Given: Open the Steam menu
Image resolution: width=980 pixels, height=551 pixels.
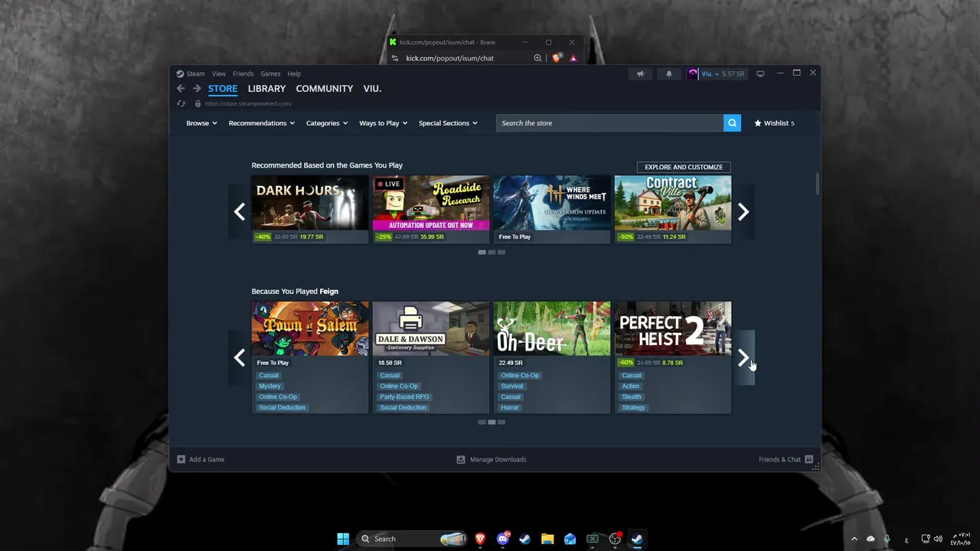Looking at the screenshot, I should point(196,73).
